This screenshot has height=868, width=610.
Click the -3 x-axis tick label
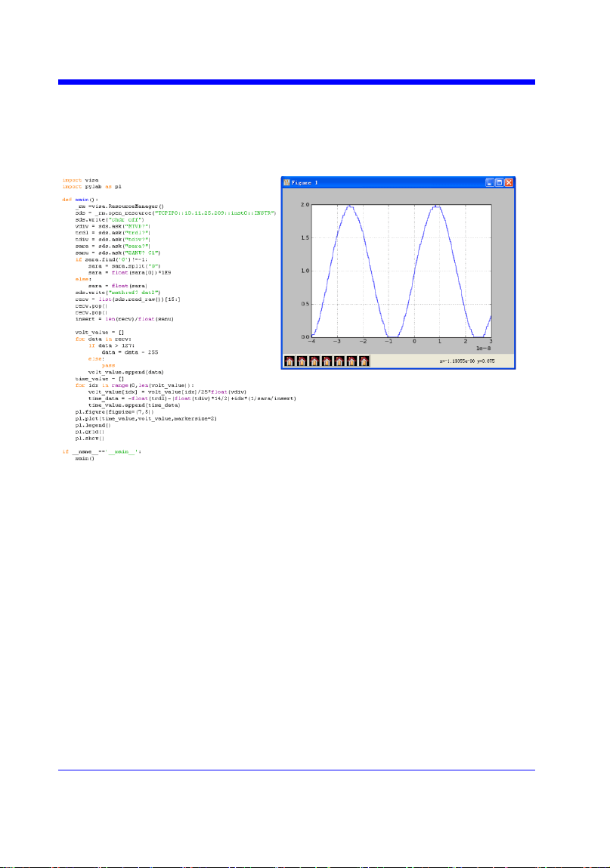click(337, 342)
